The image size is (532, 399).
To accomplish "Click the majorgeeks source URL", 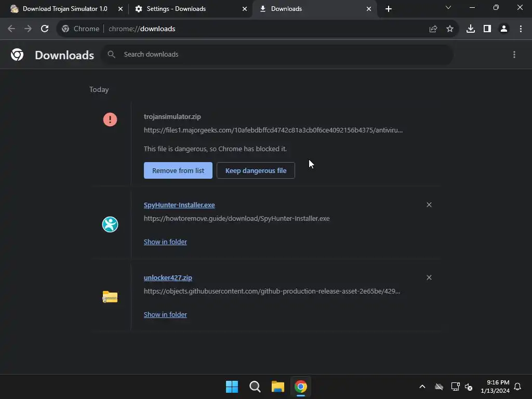I will [273, 130].
